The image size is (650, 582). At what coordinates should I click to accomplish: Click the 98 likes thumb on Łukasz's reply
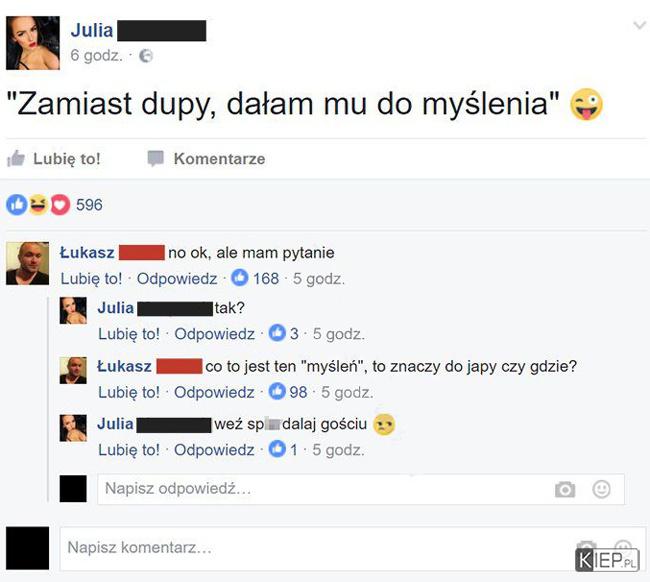277,392
